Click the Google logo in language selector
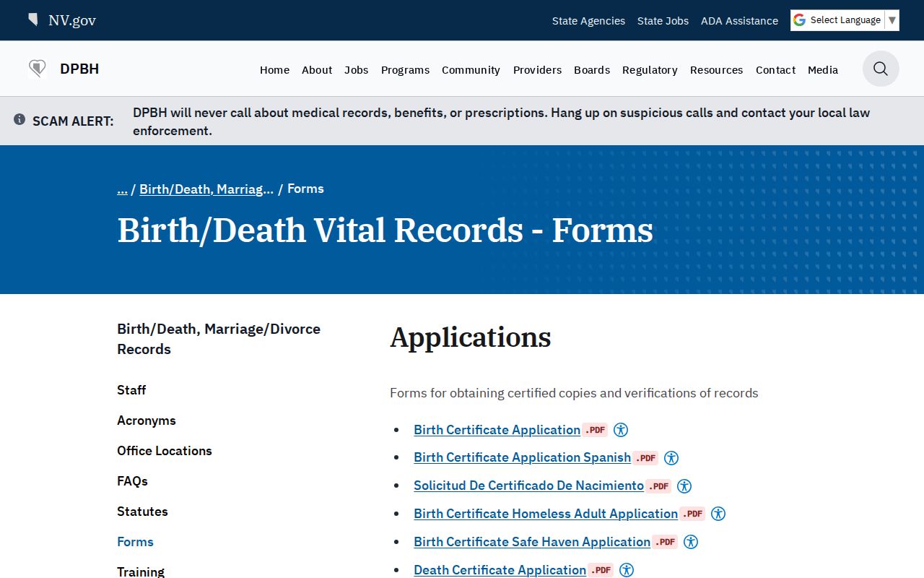The image size is (924, 578). (x=799, y=20)
